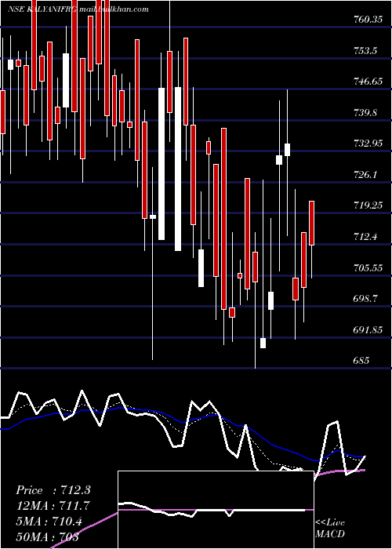Click the Price : 712.3 readout
This screenshot has width=392, height=549.
(x=53, y=490)
